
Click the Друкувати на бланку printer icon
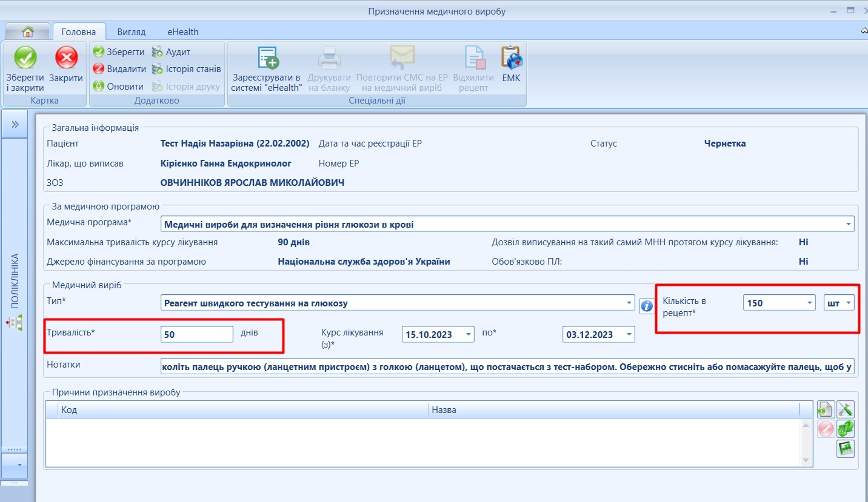click(x=330, y=57)
